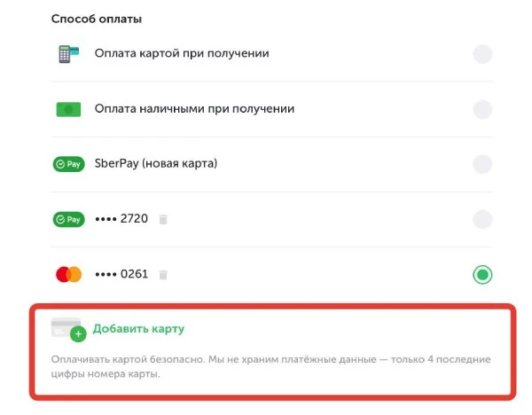Click the SberPay new card logo

(68, 164)
